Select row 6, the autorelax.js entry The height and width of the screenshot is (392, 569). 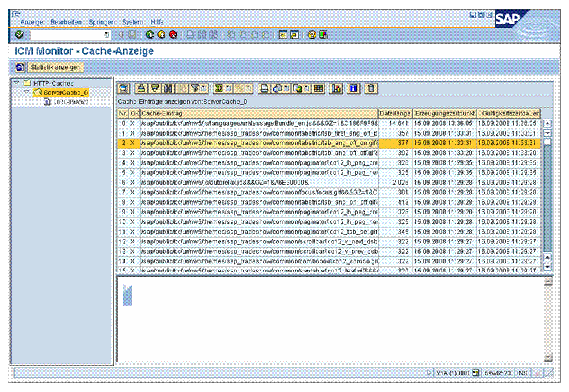[328, 183]
